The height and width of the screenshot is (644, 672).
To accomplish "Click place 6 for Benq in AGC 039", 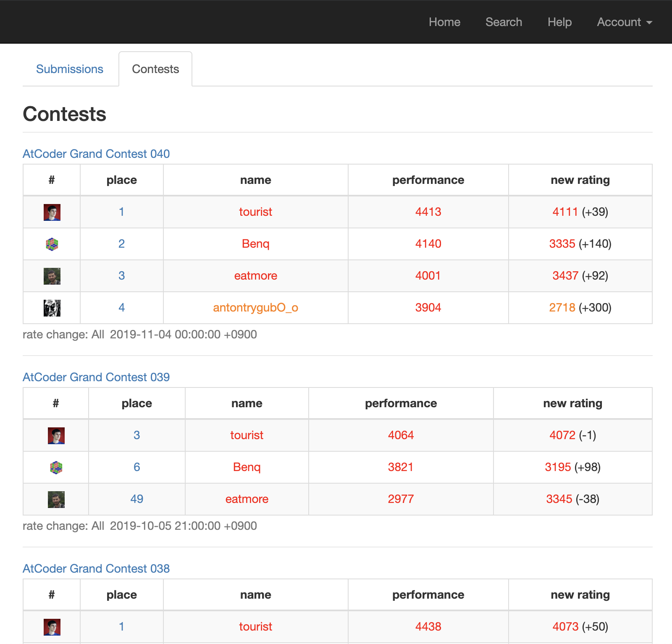I will click(x=136, y=467).
